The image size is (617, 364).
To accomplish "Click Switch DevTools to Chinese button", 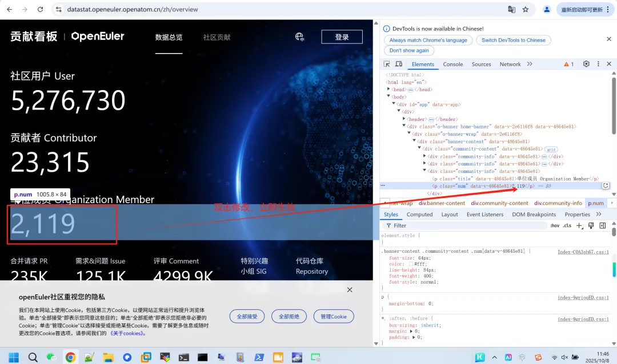I will [x=513, y=40].
